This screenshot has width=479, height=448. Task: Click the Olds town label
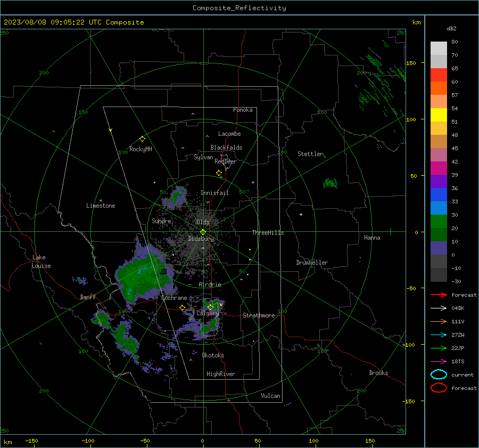(203, 222)
